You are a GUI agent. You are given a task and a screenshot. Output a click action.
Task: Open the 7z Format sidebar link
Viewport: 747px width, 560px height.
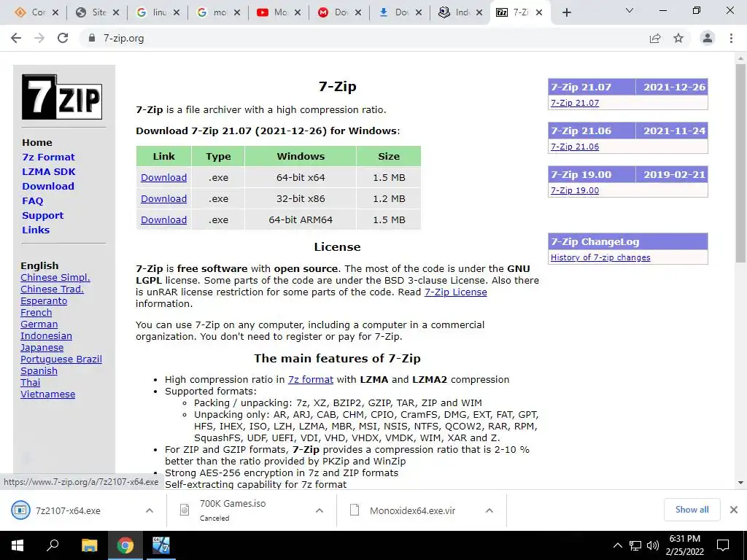[48, 157]
